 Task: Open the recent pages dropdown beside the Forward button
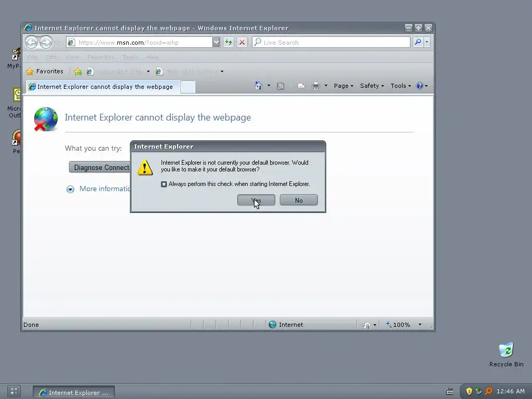57,43
